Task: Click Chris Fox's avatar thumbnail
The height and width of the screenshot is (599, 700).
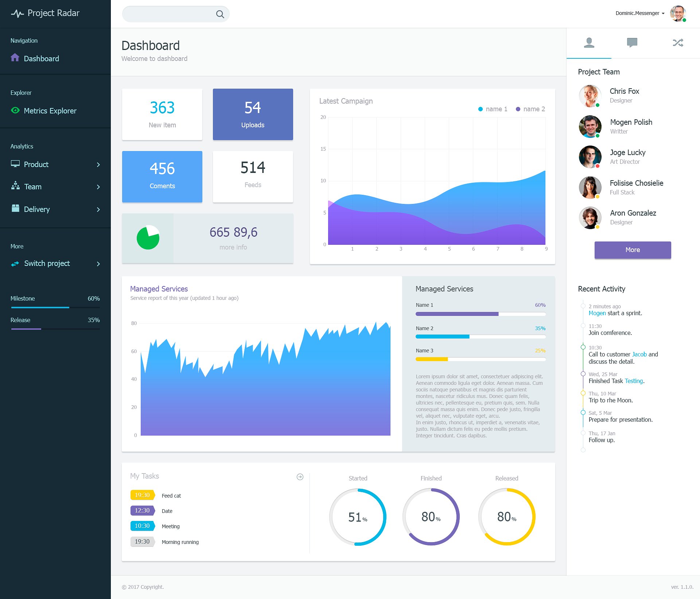Action: click(x=590, y=96)
